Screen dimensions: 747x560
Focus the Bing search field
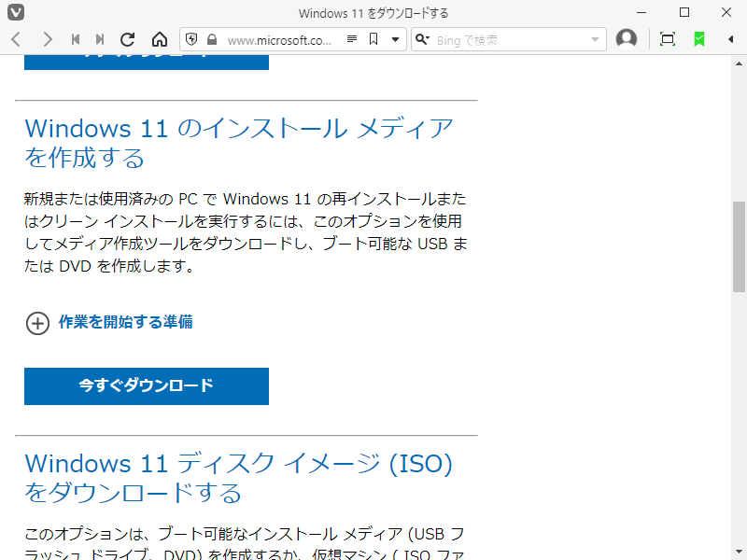pos(511,40)
